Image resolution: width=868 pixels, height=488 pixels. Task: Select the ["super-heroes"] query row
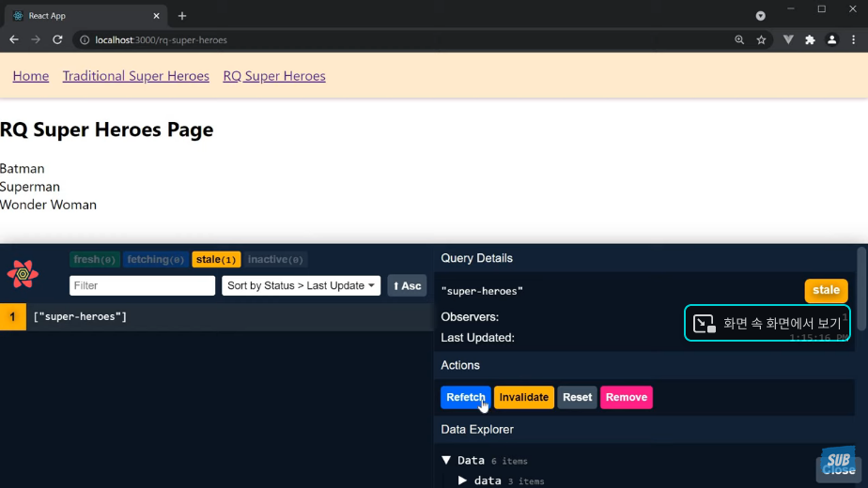coord(216,317)
